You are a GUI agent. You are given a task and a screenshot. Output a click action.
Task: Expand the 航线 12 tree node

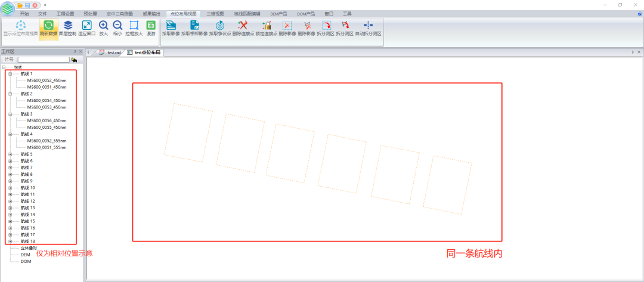(10, 201)
